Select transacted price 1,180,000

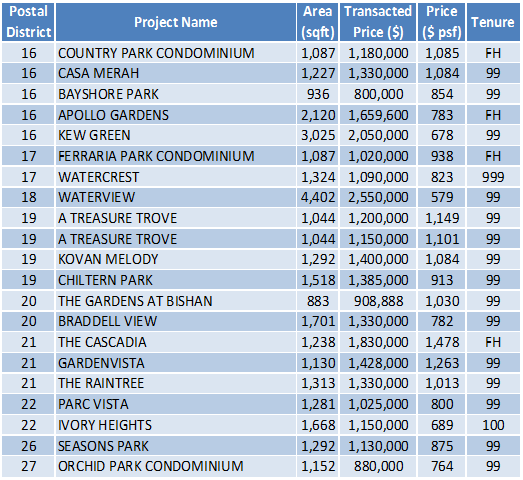coord(378,53)
